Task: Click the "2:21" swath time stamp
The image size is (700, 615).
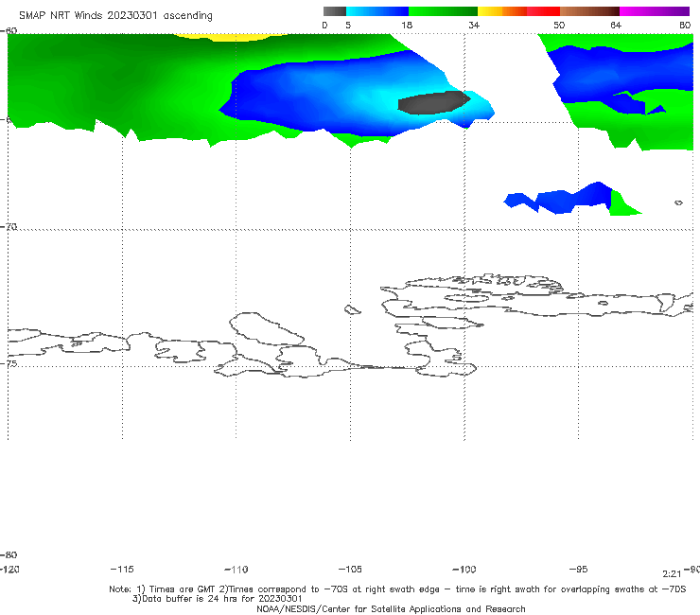Action: (672, 574)
